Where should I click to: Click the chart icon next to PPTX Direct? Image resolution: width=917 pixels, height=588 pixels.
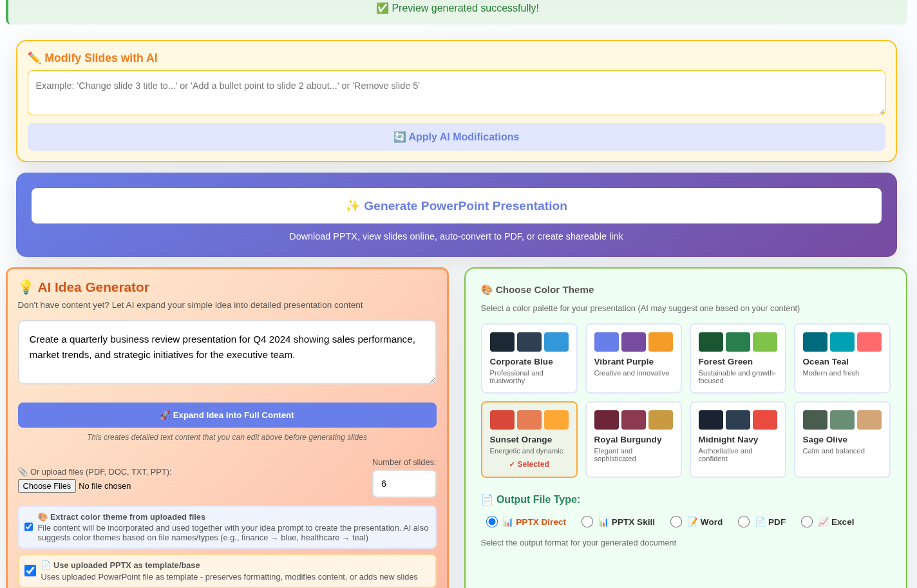pyautogui.click(x=507, y=522)
